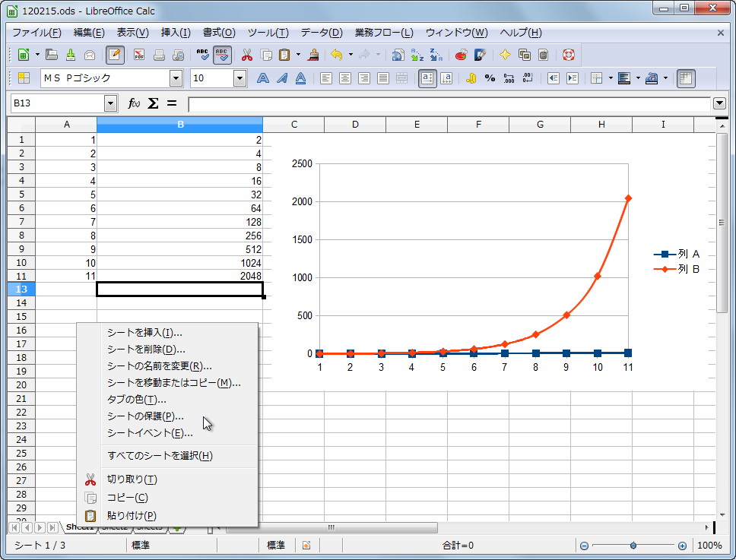The height and width of the screenshot is (560, 736).
Task: Save the document with the Save icon
Action: (x=71, y=55)
